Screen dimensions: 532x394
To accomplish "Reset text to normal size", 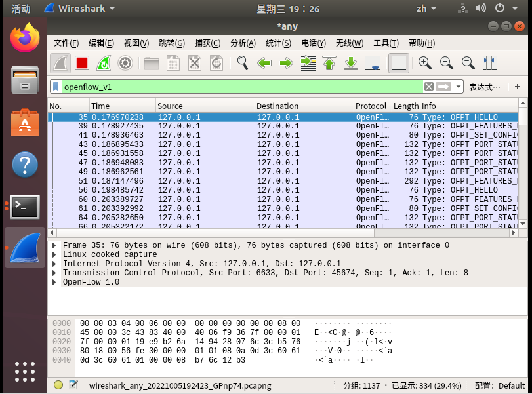I will pyautogui.click(x=468, y=63).
